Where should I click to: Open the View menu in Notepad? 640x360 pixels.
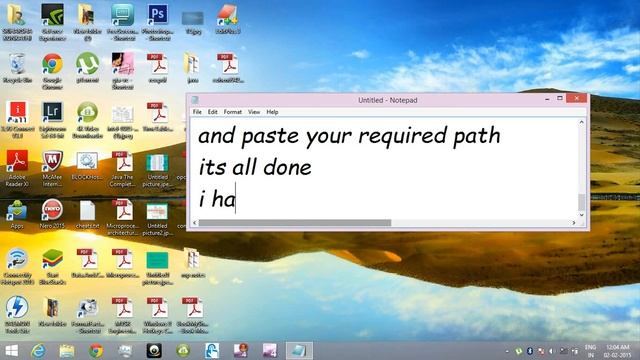coord(254,112)
